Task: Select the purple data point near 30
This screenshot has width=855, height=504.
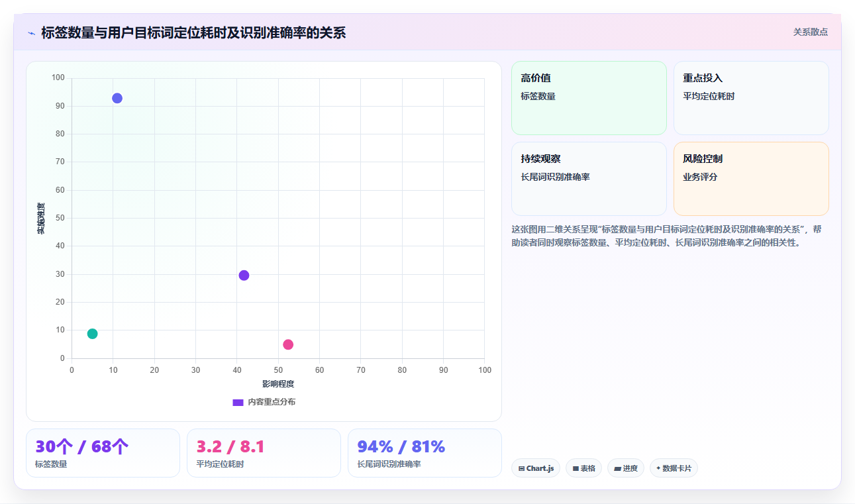Action: [244, 276]
